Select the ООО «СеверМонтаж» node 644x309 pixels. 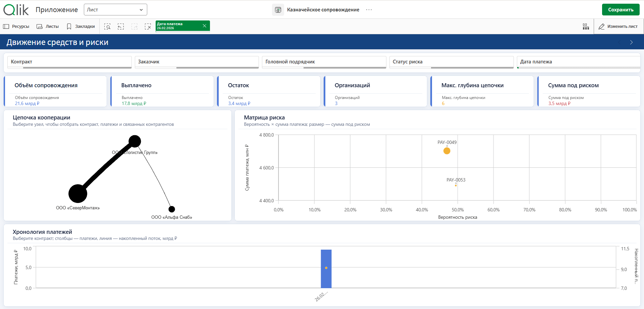pos(78,194)
